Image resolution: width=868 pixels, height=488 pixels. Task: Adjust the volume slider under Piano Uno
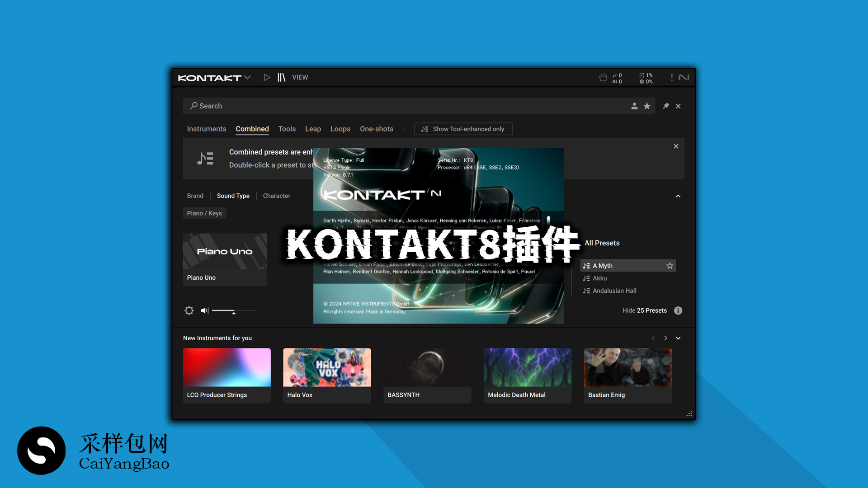click(x=234, y=310)
